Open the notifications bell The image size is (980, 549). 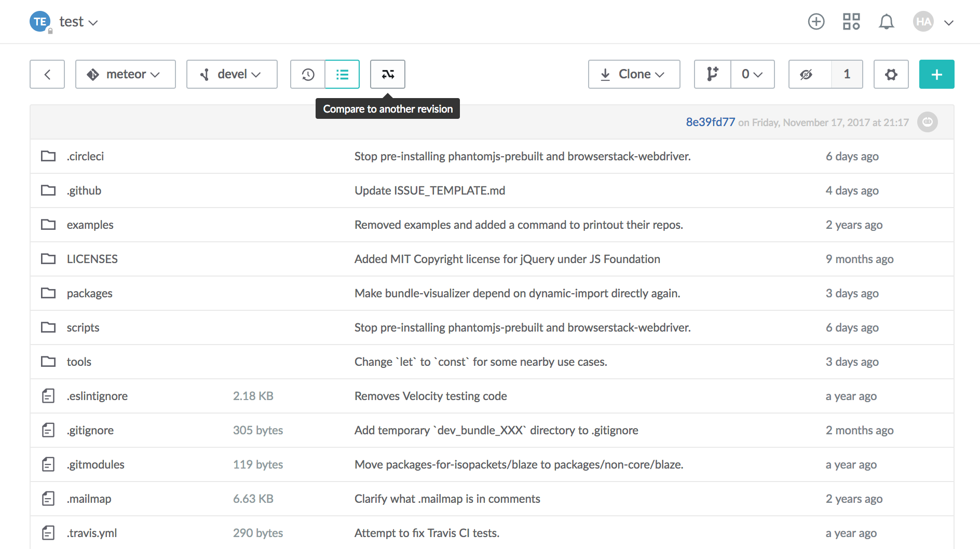point(886,22)
